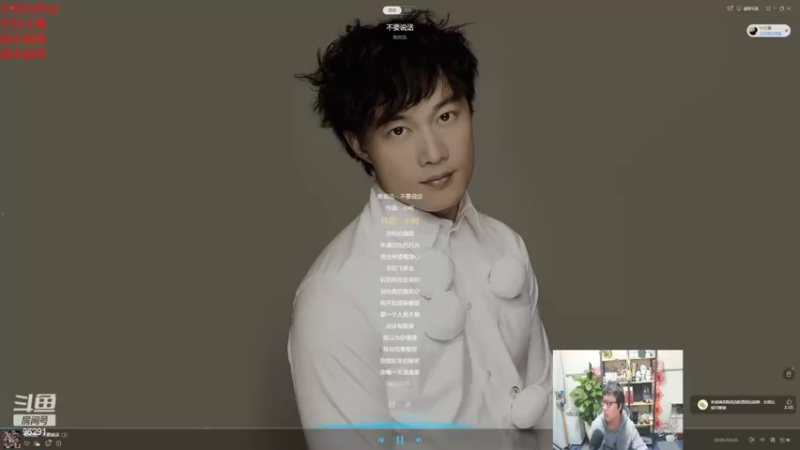Jump to lyric line 说他真的喜欢你
Screen dimensions: 800x450
click(400, 292)
